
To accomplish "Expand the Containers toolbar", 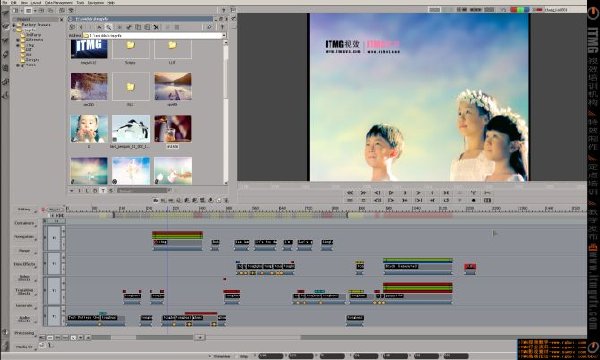I will click(x=24, y=223).
